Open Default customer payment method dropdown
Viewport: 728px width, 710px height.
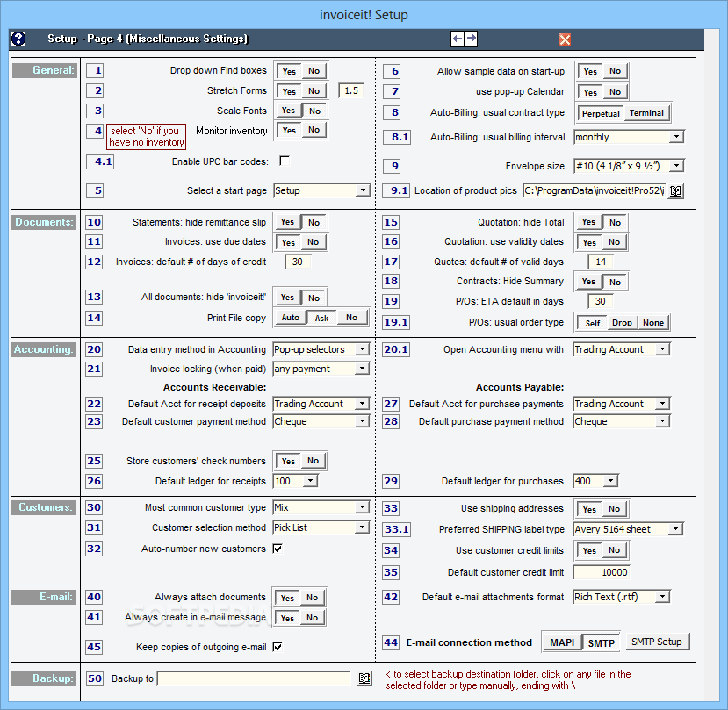click(362, 421)
